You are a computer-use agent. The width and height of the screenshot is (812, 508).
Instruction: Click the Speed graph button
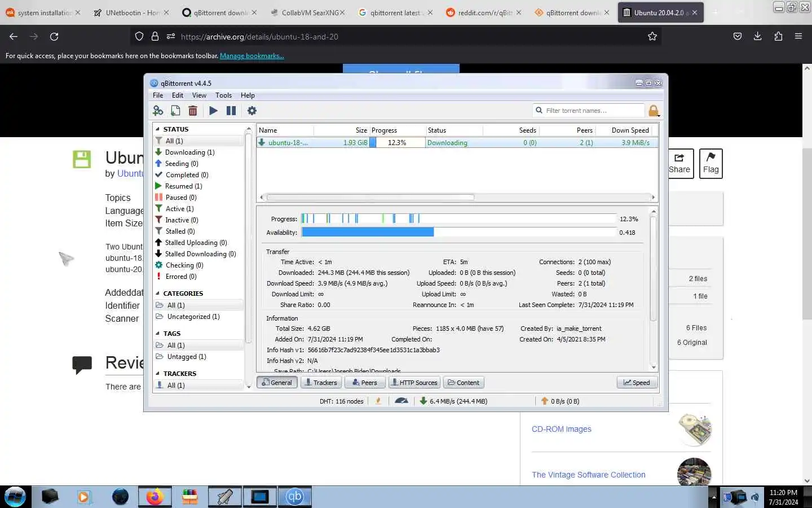coord(637,383)
